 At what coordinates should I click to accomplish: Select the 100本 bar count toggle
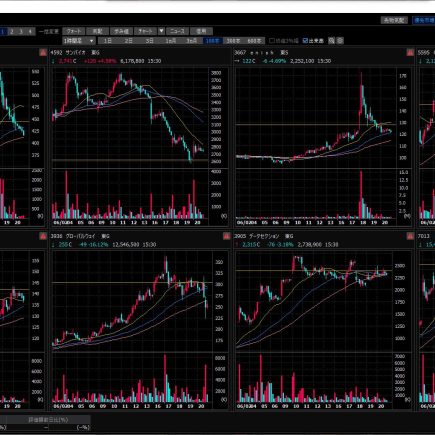212,41
